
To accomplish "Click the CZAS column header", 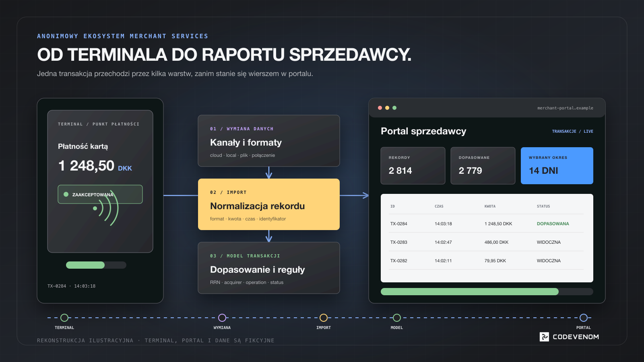I will pos(439,206).
